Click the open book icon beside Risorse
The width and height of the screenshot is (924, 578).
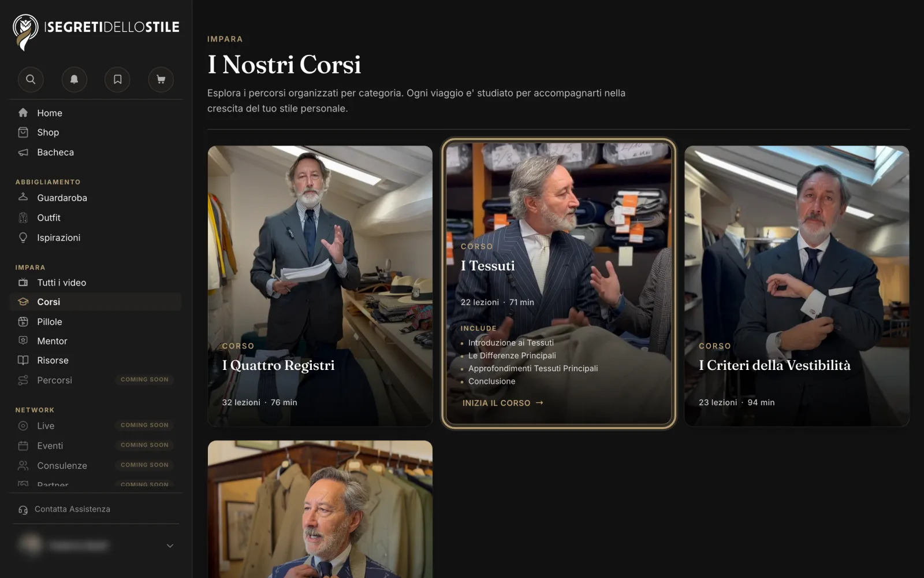tap(23, 360)
